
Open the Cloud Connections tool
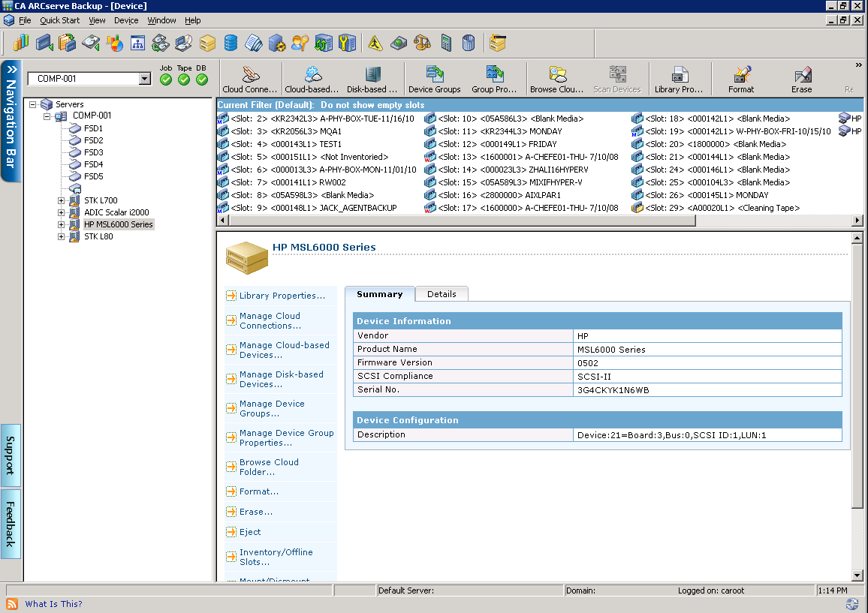pyautogui.click(x=249, y=77)
